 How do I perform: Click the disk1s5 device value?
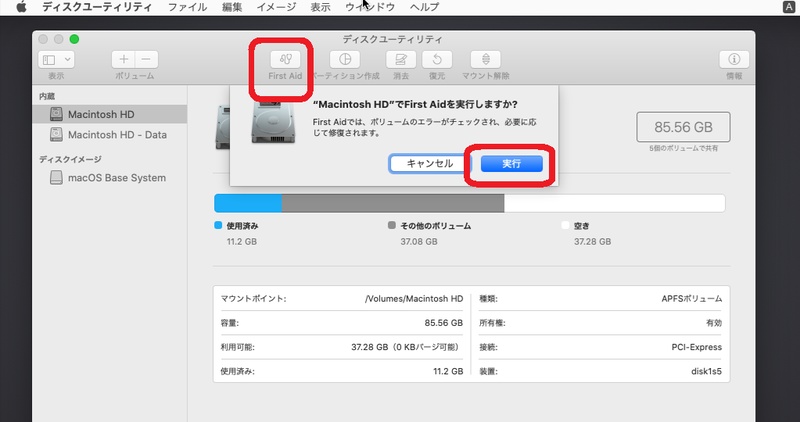click(707, 371)
